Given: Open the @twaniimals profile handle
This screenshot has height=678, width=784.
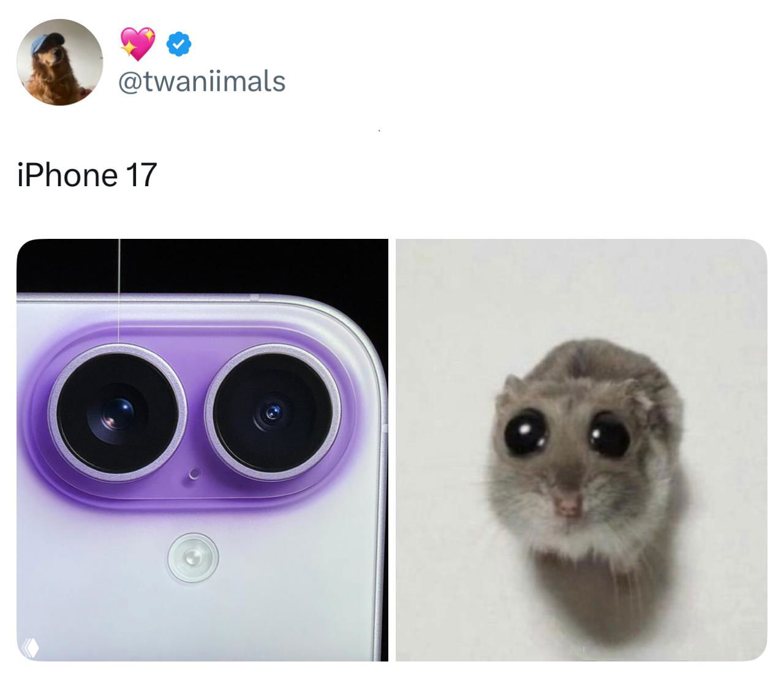Looking at the screenshot, I should (202, 81).
